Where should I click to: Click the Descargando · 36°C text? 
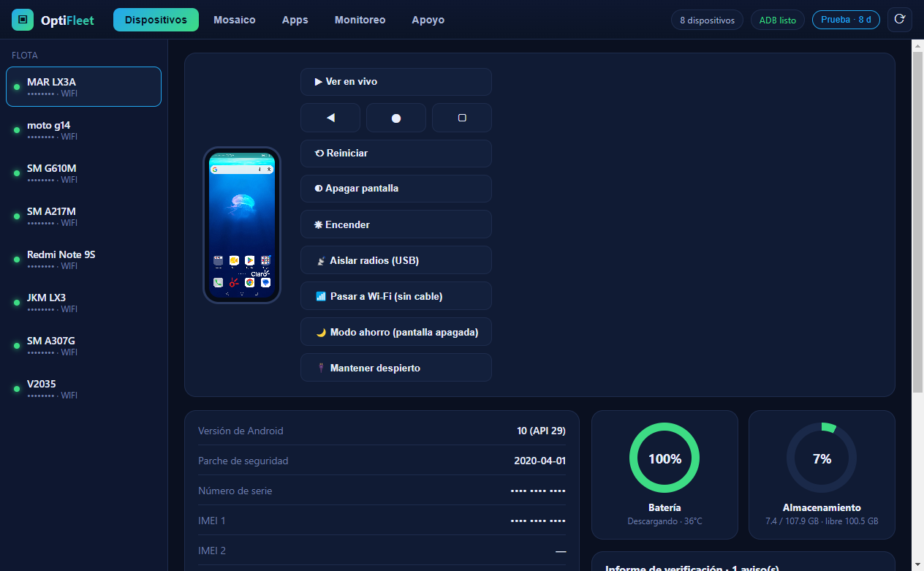pos(664,521)
